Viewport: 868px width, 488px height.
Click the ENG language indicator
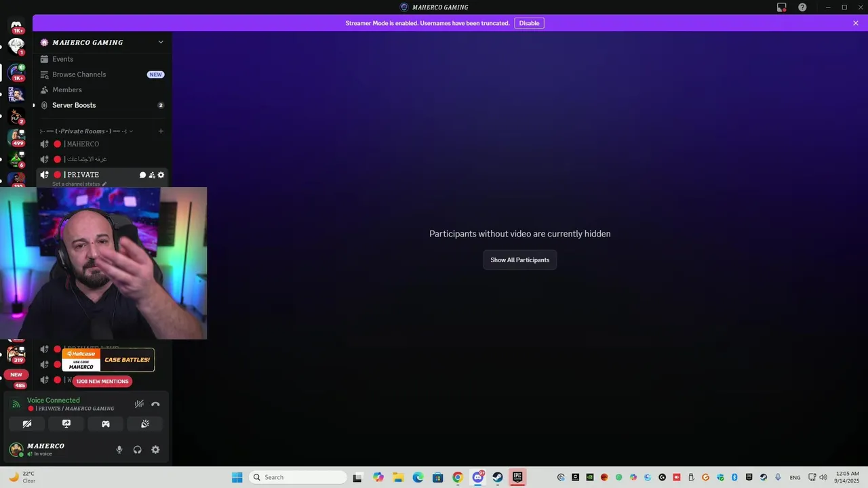pos(795,477)
